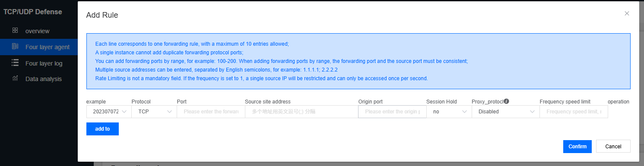644x166 pixels.
Task: Click the Source site address field
Action: (301, 112)
